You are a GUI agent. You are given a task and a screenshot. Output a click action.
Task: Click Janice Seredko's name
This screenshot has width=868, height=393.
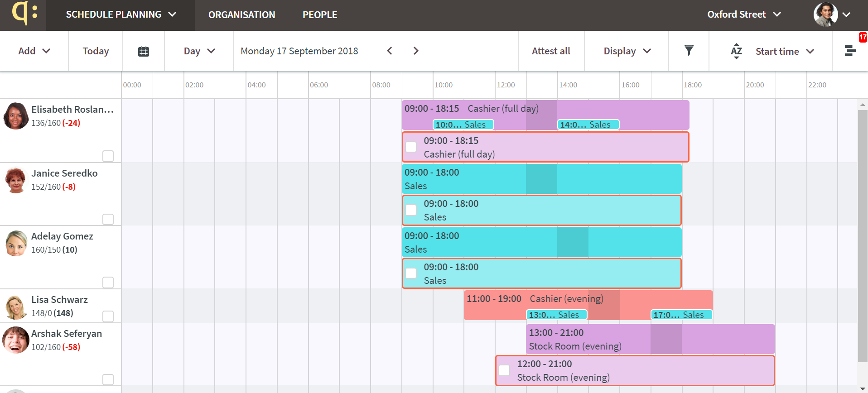coord(64,173)
